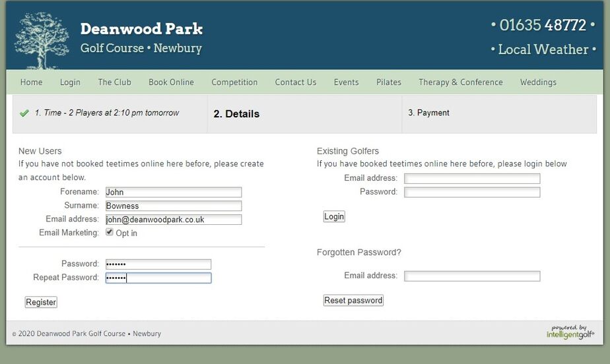Open the Local Weather link
The image size is (610, 364).
[543, 49]
